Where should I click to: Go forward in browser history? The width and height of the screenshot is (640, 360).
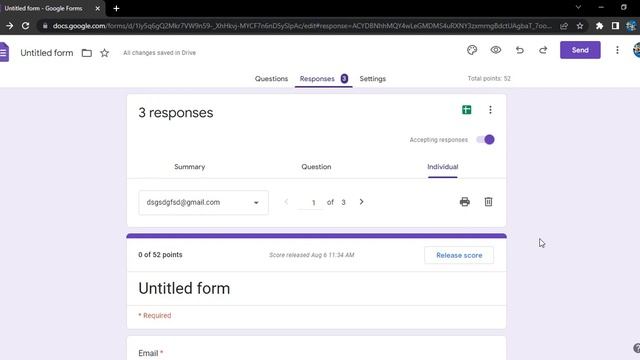tap(9, 26)
